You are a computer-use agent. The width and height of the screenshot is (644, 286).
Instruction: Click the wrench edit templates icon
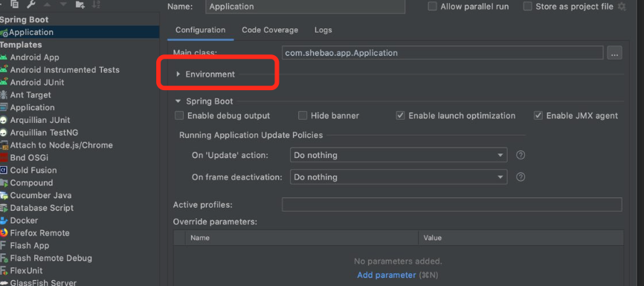pos(30,4)
